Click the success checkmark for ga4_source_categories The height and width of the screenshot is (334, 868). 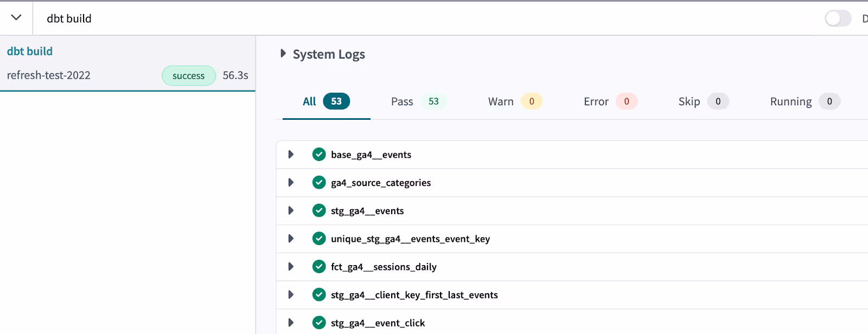click(x=319, y=183)
